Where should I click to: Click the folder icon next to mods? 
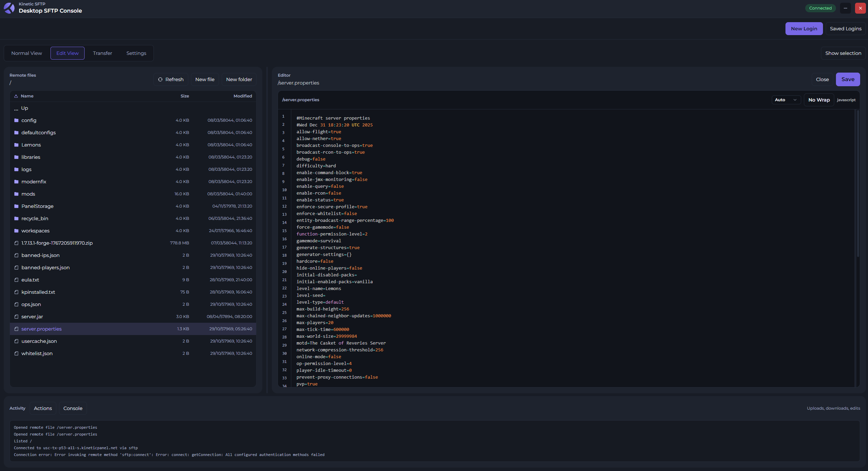tap(16, 194)
